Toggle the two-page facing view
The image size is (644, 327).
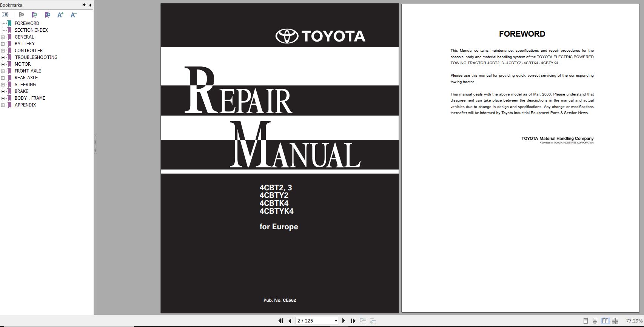[605, 321]
